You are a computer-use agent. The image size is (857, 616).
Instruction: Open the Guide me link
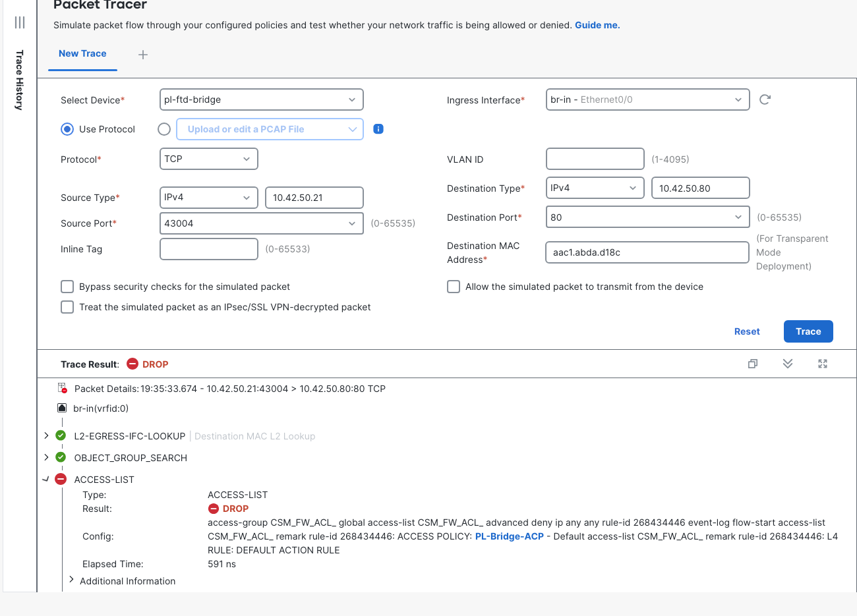[597, 25]
